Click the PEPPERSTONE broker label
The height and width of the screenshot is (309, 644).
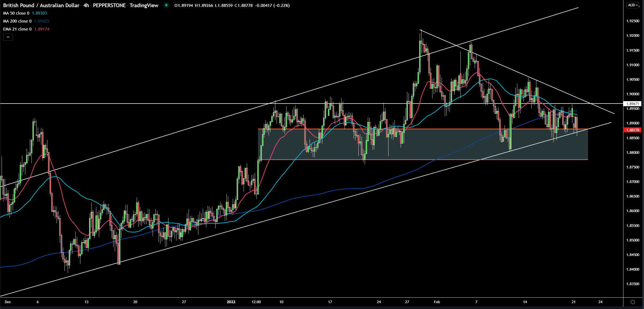click(x=109, y=5)
